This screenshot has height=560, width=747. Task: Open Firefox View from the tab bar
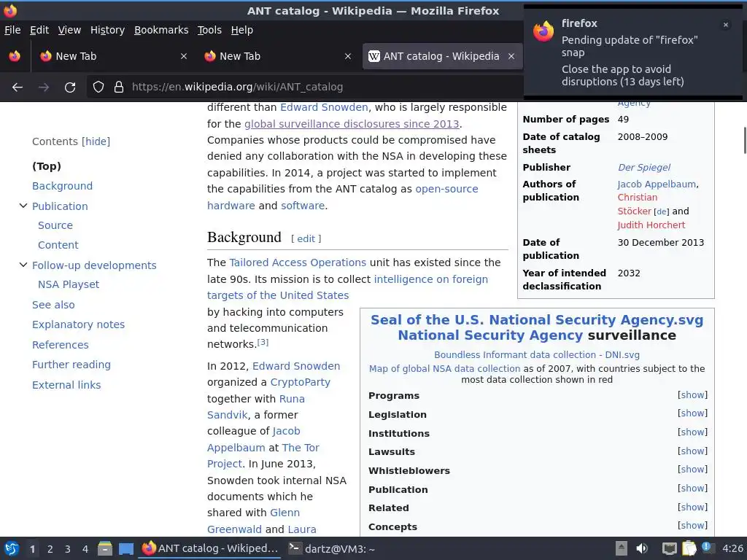15,56
